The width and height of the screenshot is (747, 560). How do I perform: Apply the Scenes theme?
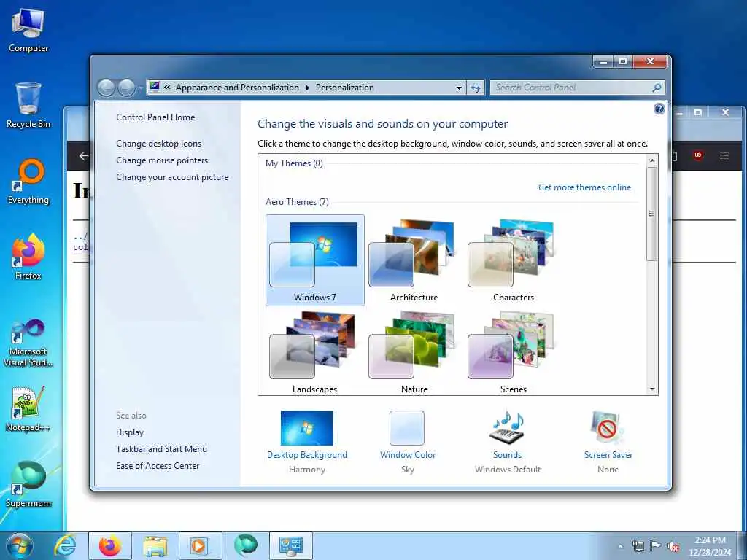(513, 352)
